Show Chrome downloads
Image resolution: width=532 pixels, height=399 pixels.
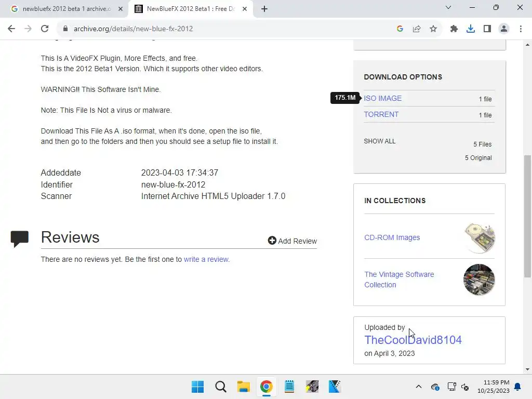[471, 29]
